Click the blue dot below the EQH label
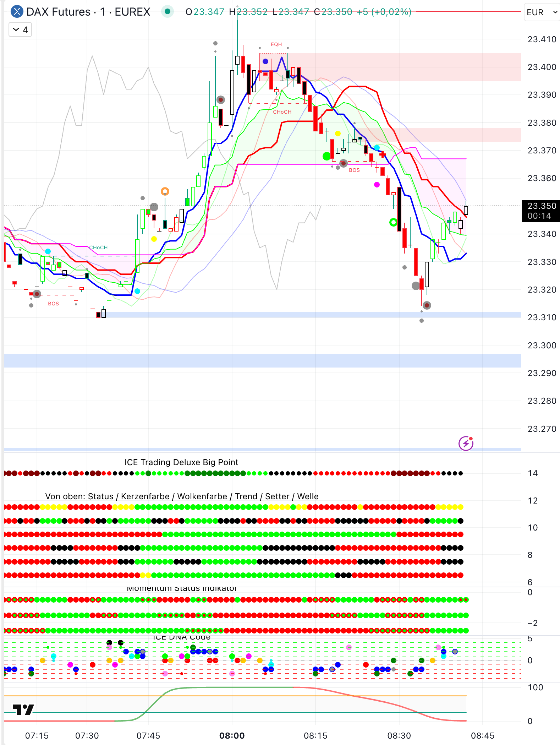This screenshot has height=745, width=560. [x=265, y=61]
